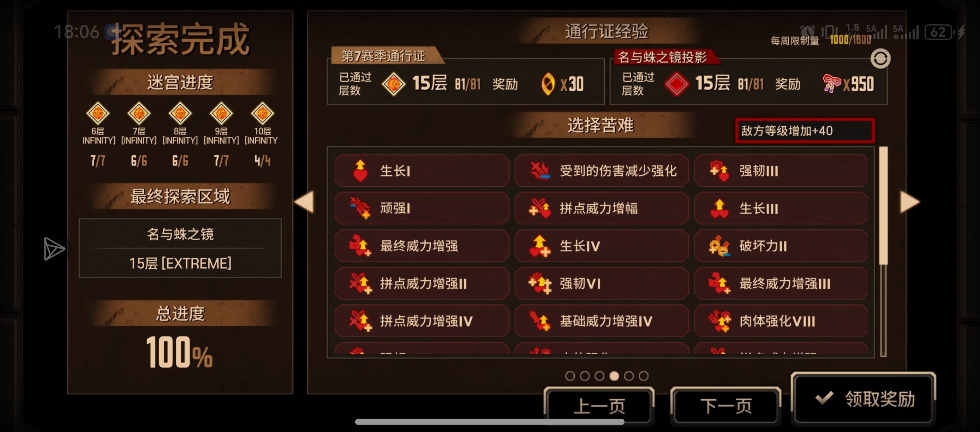Open the 敌方等级增加+40 info box
The image size is (980, 432).
pos(805,131)
